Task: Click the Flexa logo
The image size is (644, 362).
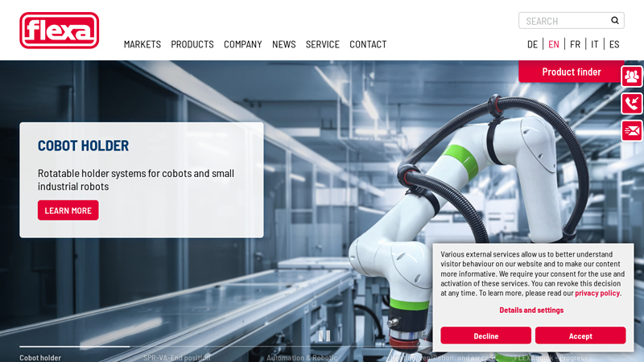Action: (60, 31)
